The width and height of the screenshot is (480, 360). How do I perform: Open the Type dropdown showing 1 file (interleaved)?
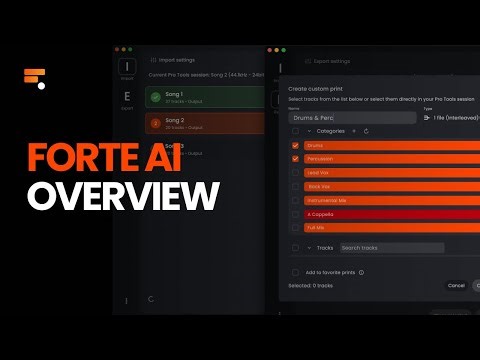pyautogui.click(x=452, y=118)
